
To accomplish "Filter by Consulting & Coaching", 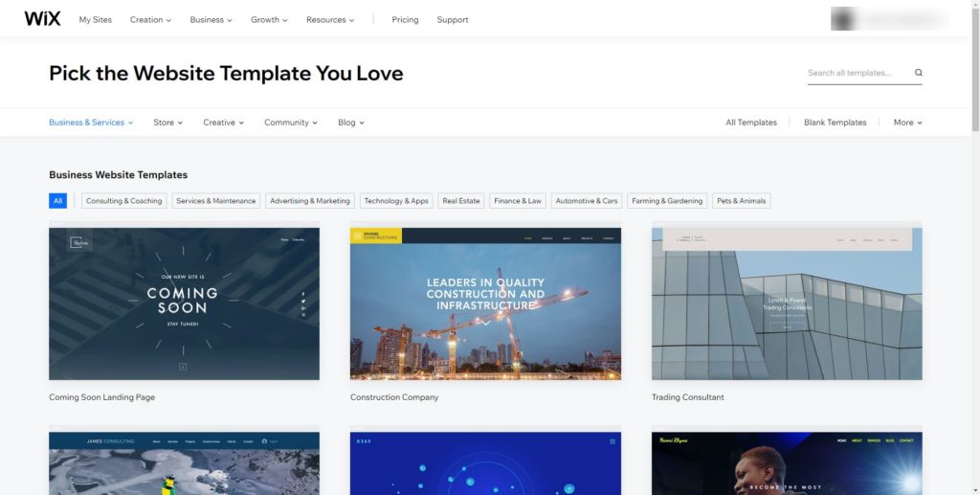I will click(123, 201).
